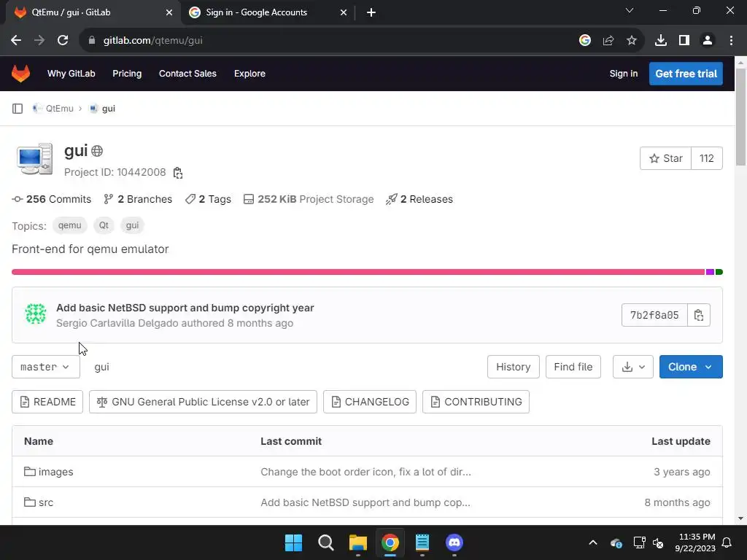The width and height of the screenshot is (747, 560).
Task: Open the Explore page
Action: click(x=249, y=74)
